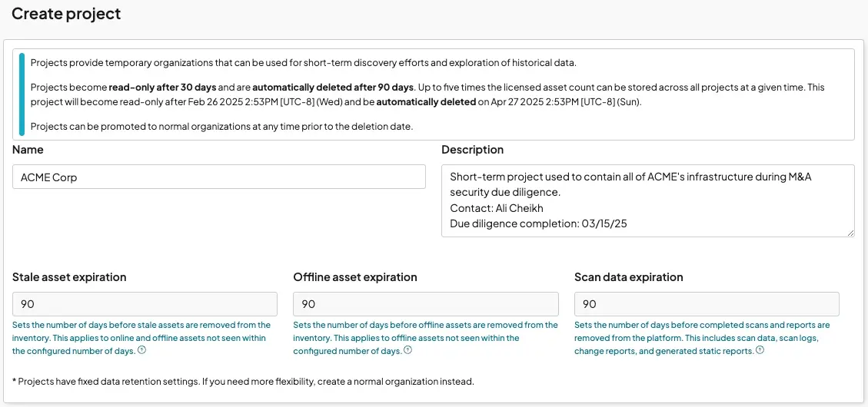Select the Offline asset expiration input
868x407 pixels.
[x=425, y=304]
